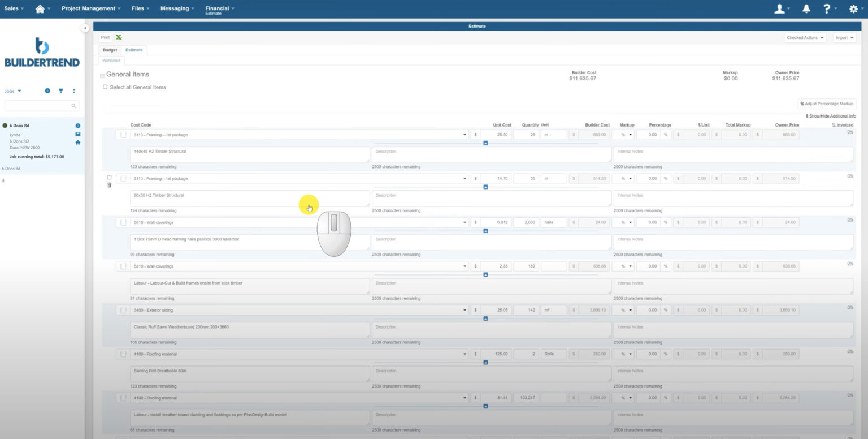Switch to the Budget tab

[x=110, y=50]
